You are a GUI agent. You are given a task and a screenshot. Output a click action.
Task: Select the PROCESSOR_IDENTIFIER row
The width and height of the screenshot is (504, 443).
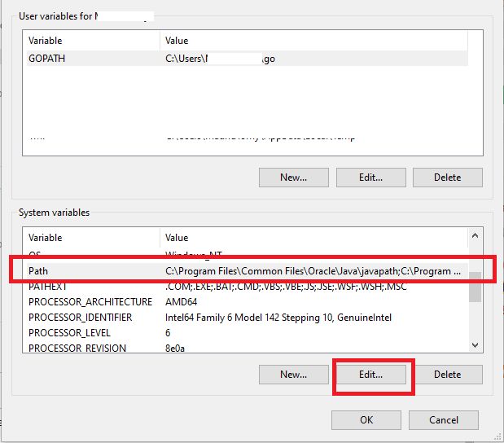click(248, 318)
